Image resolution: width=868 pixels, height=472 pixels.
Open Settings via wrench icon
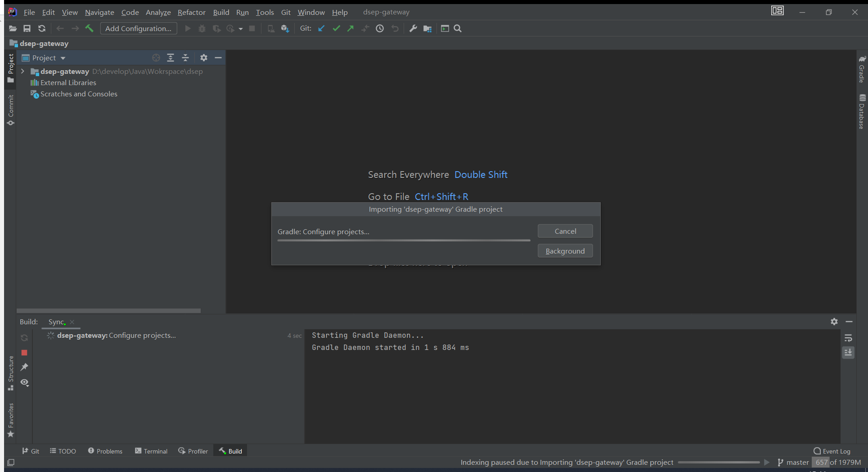[x=413, y=28]
